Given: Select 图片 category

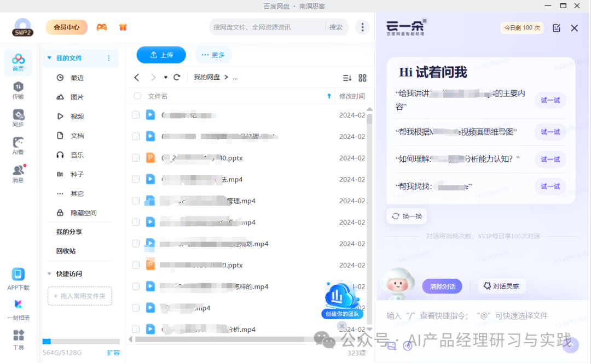Looking at the screenshot, I should pyautogui.click(x=77, y=97).
